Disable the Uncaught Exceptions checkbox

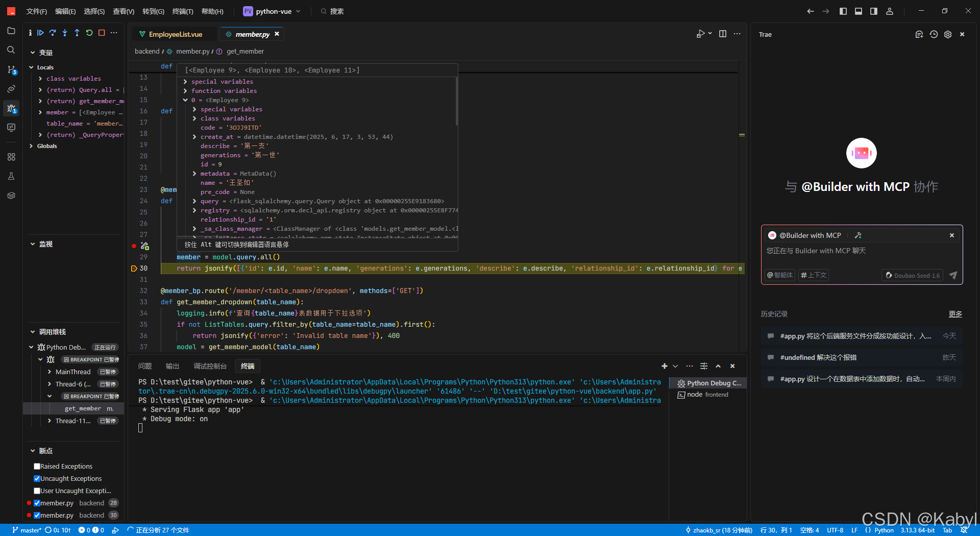[x=36, y=478]
